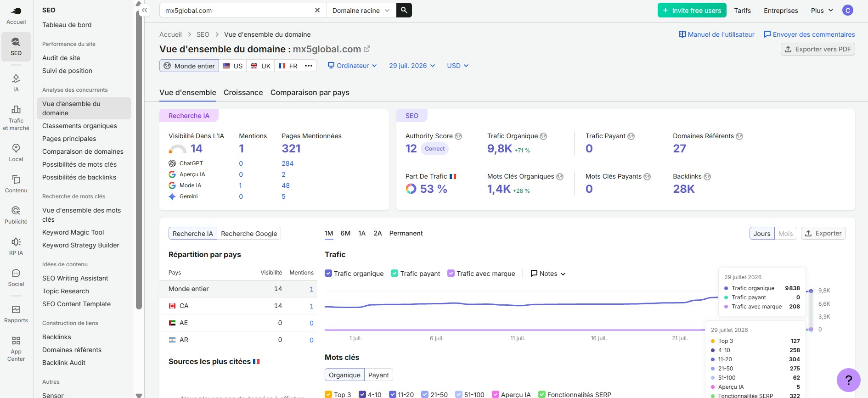
Task: Open the Contenu sidebar icon
Action: [x=16, y=184]
